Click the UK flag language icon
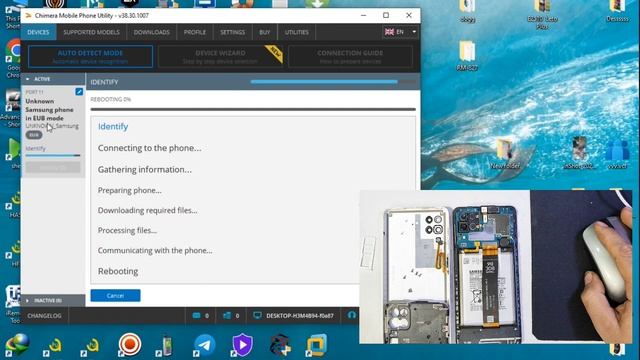This screenshot has width=640, height=360. click(389, 32)
